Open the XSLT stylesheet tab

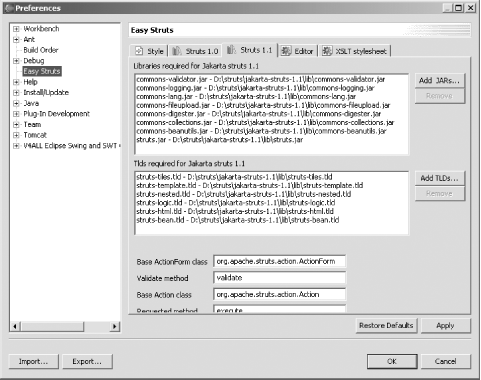[354, 51]
